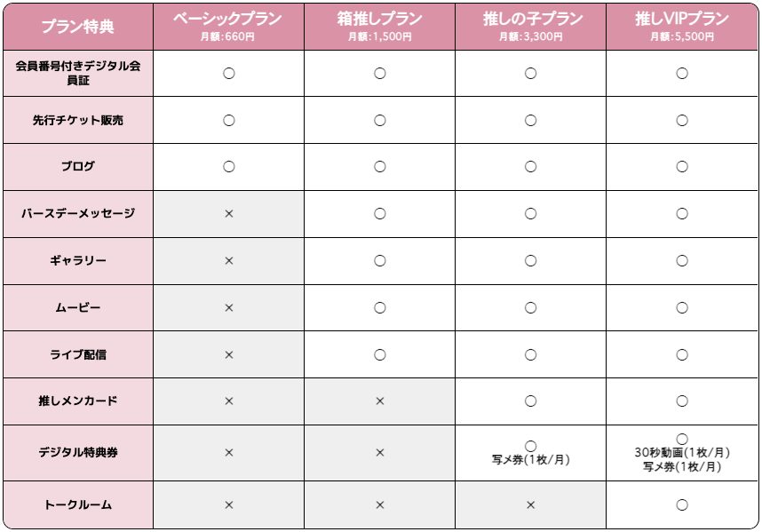Click the ベーシックプラン column header
Image resolution: width=762 pixels, height=532 pixels.
(228, 25)
